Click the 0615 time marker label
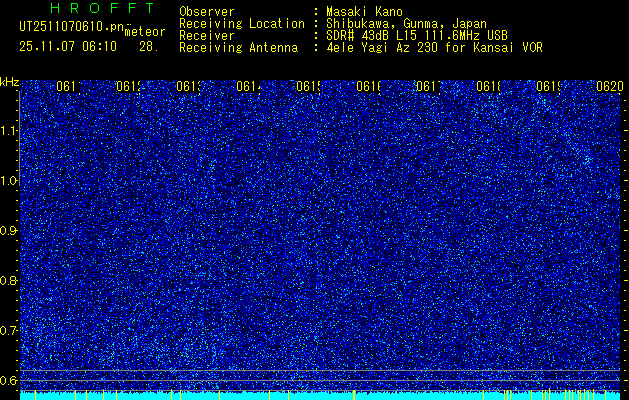 (309, 87)
